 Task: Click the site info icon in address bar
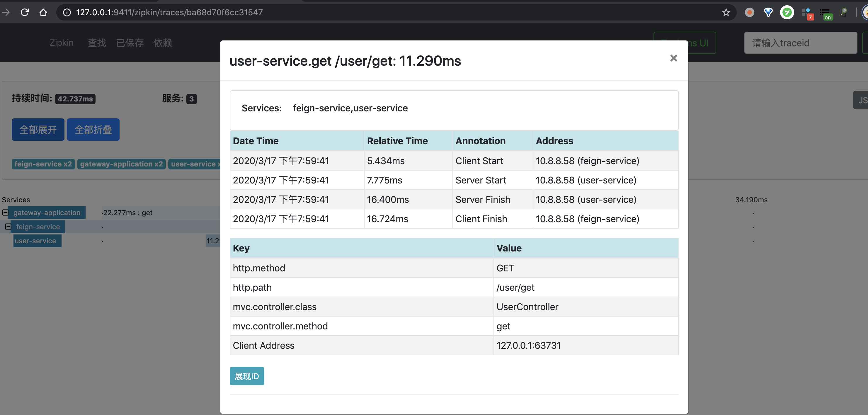click(67, 13)
